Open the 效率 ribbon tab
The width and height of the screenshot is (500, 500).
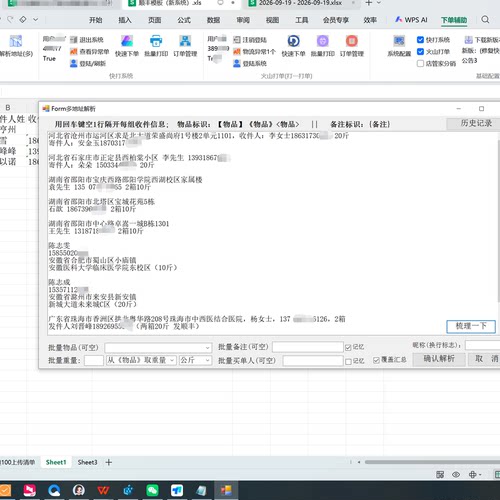point(370,20)
